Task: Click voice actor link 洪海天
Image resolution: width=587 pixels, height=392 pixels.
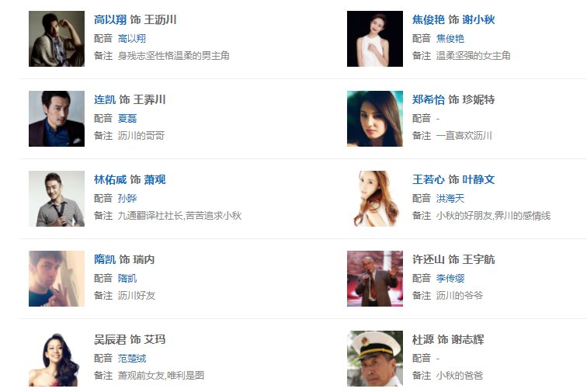Action: click(450, 199)
